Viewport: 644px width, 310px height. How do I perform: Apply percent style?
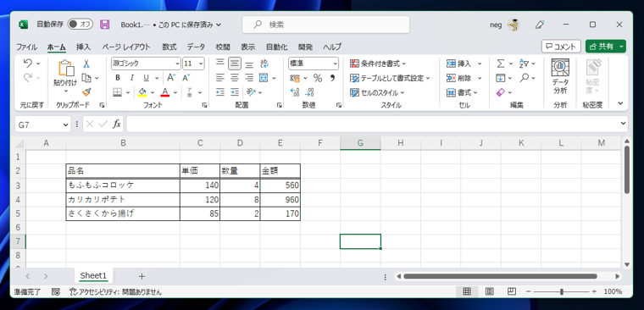(x=318, y=78)
